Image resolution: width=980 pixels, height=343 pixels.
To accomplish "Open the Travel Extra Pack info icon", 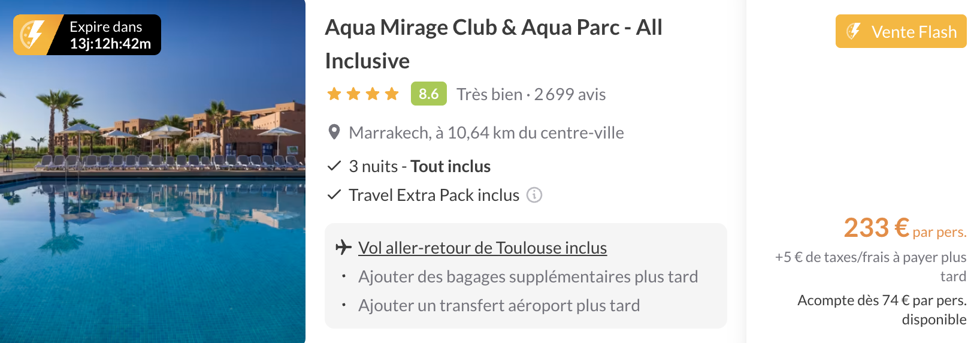I will (x=534, y=195).
